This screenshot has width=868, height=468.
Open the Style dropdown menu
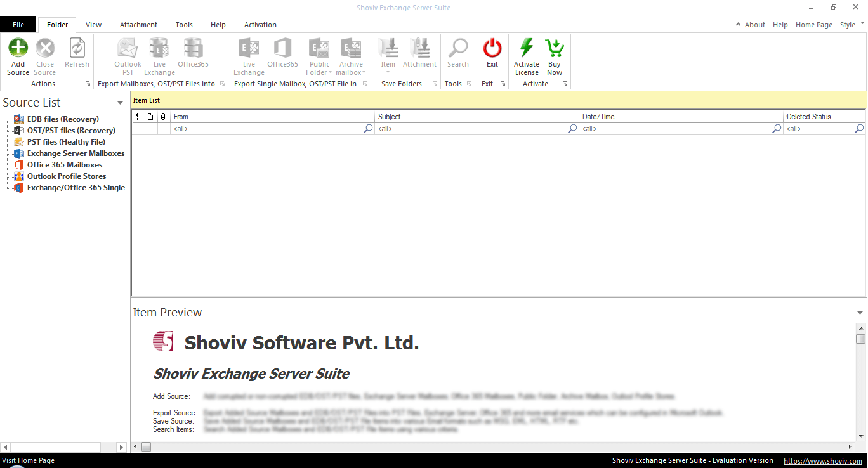point(852,25)
